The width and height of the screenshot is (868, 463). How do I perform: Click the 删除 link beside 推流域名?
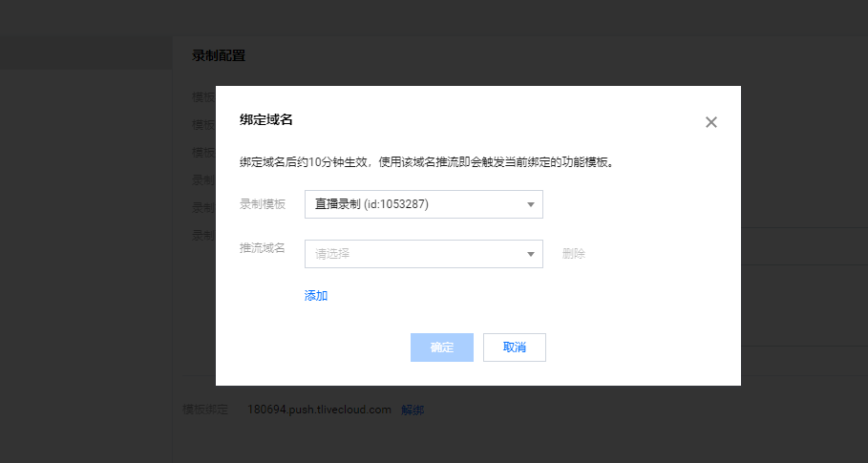[x=574, y=254]
